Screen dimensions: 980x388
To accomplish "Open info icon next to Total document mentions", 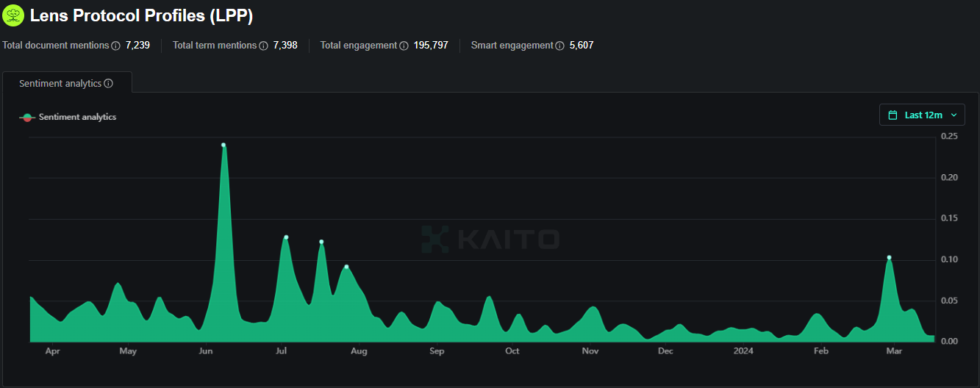I will click(115, 46).
